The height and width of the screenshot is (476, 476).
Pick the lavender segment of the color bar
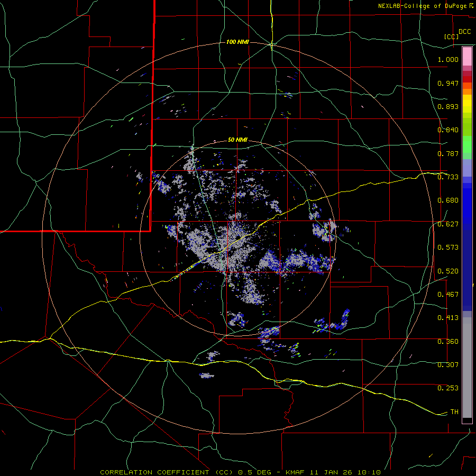pos(467,168)
